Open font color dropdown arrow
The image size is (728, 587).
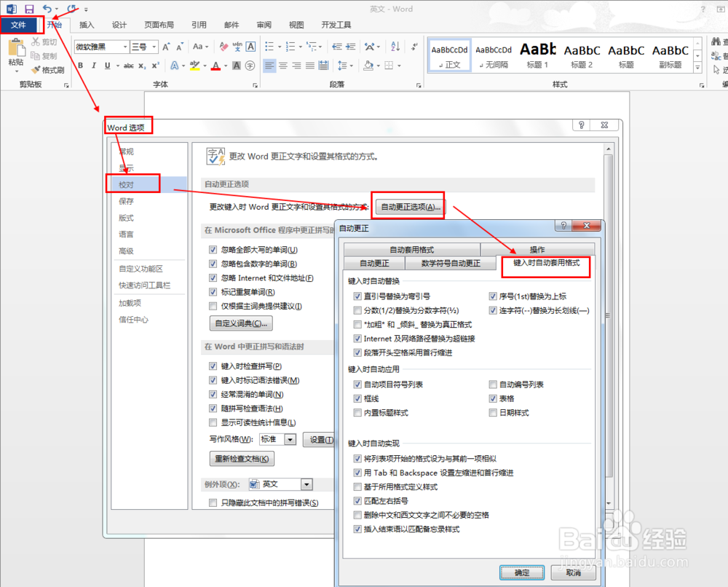tap(226, 66)
